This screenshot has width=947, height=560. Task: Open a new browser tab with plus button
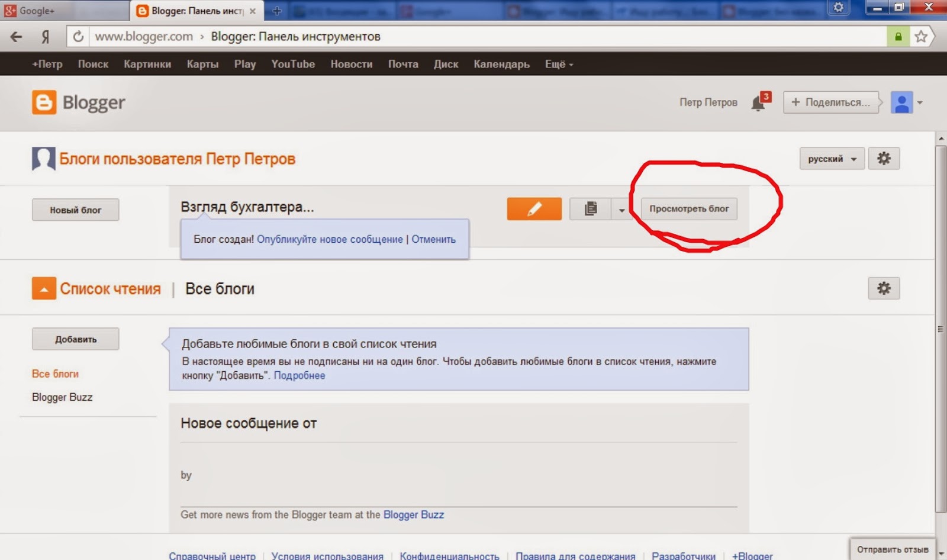pyautogui.click(x=276, y=11)
